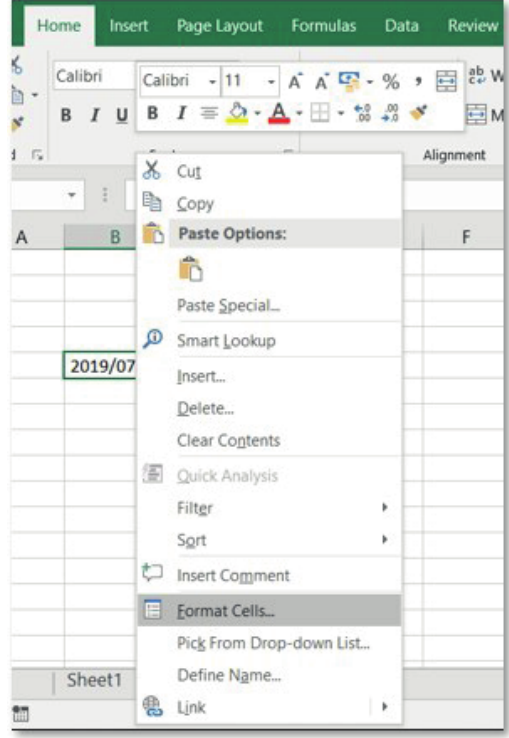Open the Data tab
The height and width of the screenshot is (738, 509).
click(402, 25)
